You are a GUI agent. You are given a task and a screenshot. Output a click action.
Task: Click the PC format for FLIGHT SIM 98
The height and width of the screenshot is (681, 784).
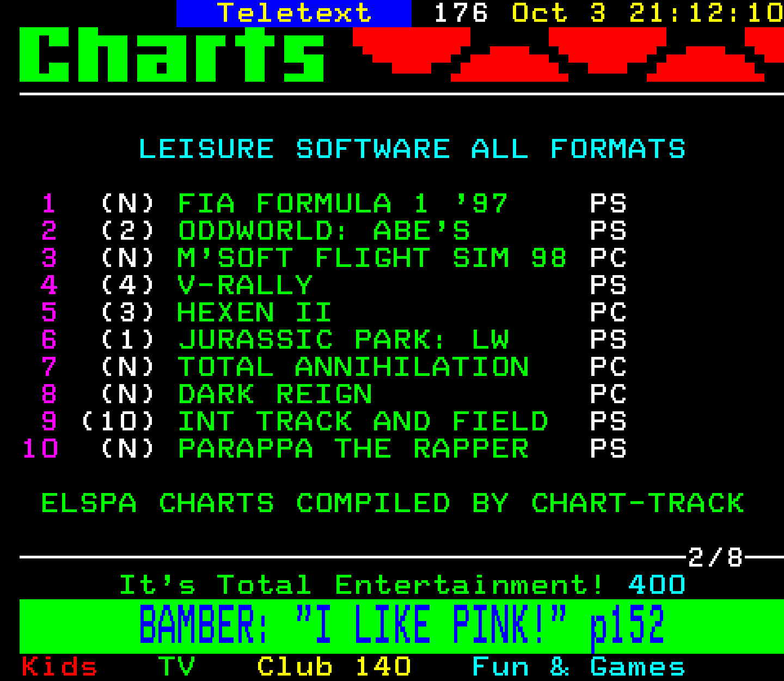[608, 258]
